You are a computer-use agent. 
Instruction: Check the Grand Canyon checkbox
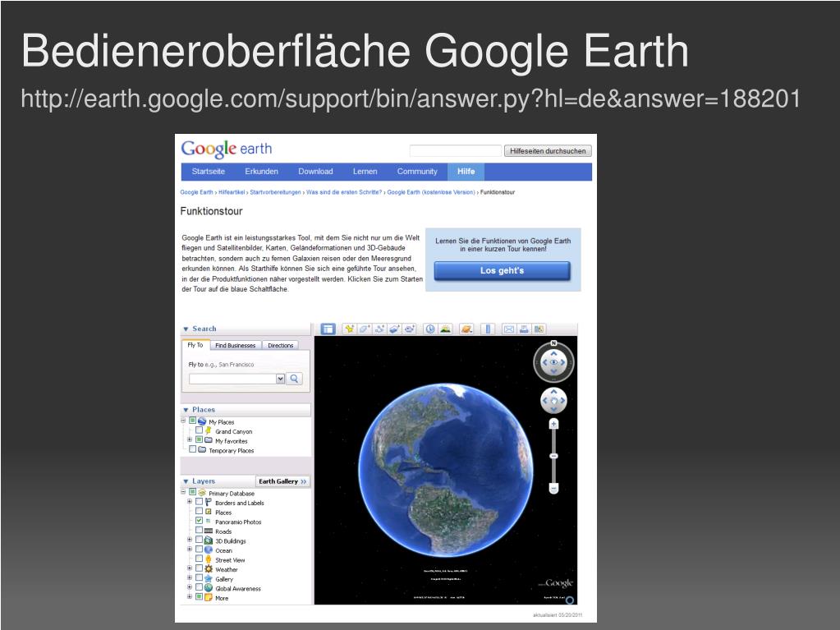click(199, 430)
